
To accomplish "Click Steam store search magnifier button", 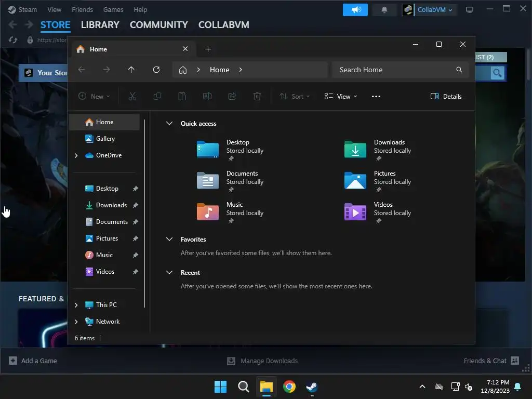I will click(497, 73).
